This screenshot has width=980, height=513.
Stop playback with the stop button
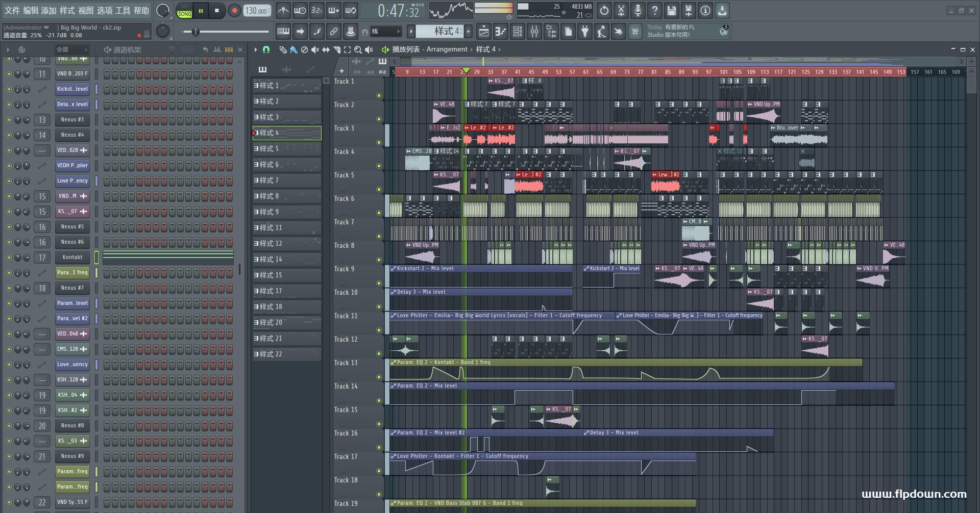tap(217, 10)
